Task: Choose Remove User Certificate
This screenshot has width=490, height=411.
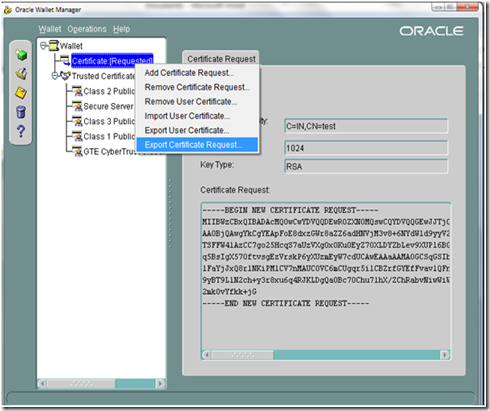Action: tap(197, 101)
